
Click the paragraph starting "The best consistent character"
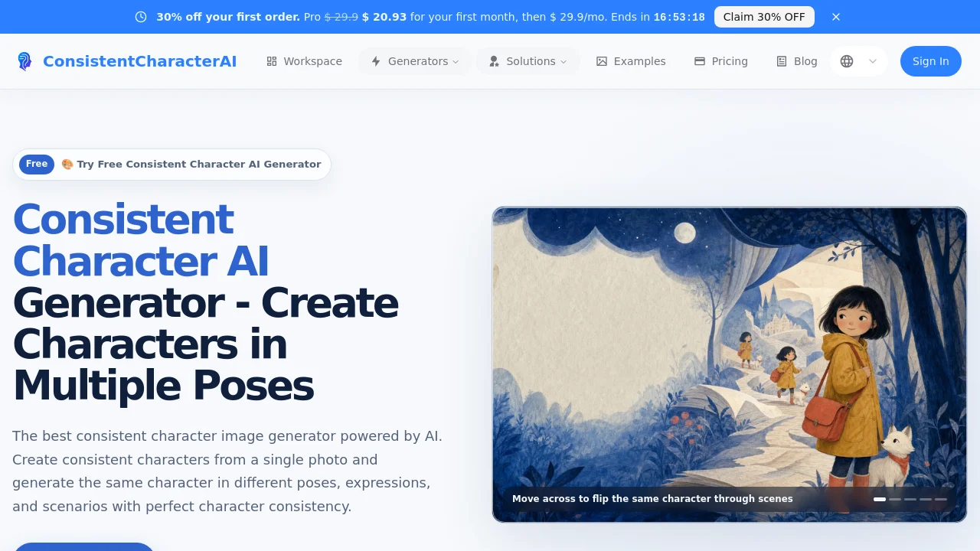(227, 471)
